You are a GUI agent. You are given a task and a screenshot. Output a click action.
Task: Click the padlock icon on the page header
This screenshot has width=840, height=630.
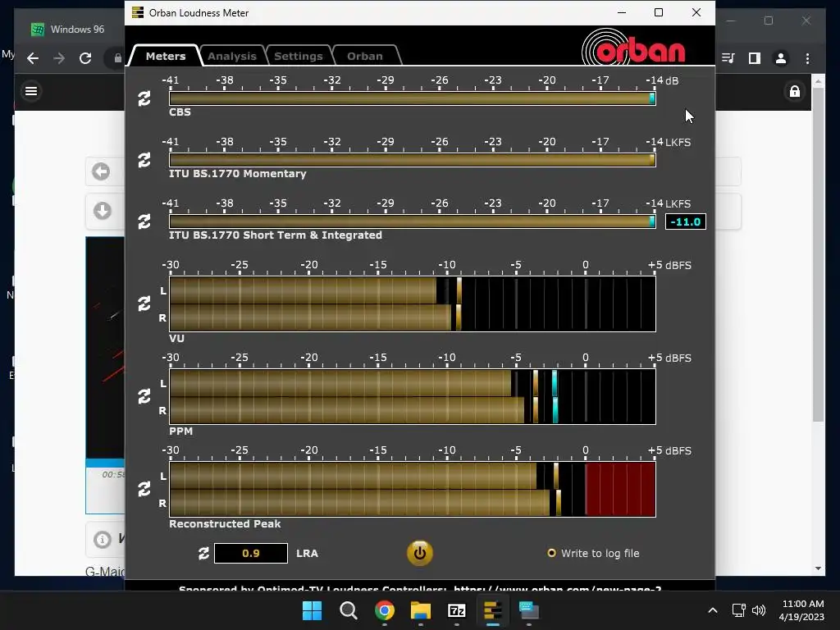coord(795,92)
